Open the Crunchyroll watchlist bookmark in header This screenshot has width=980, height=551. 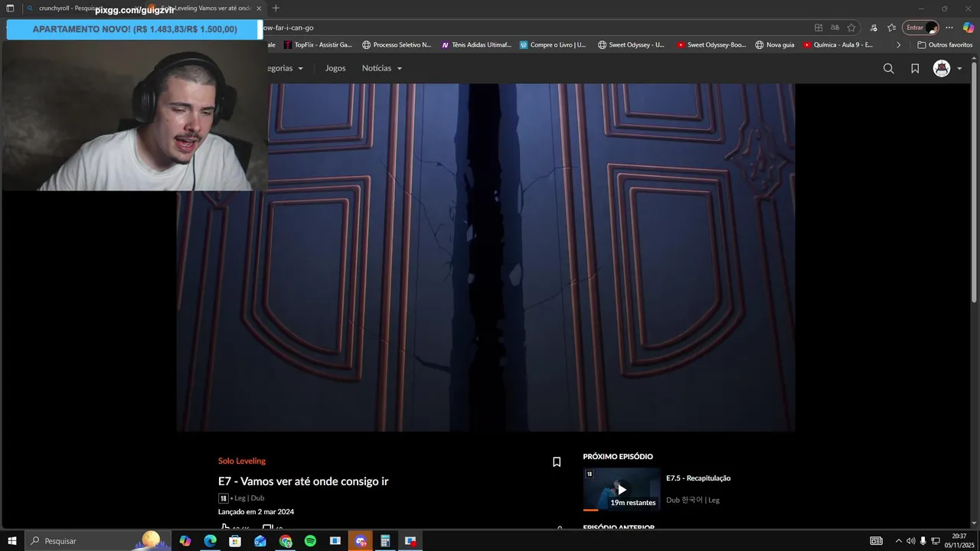[x=915, y=68]
